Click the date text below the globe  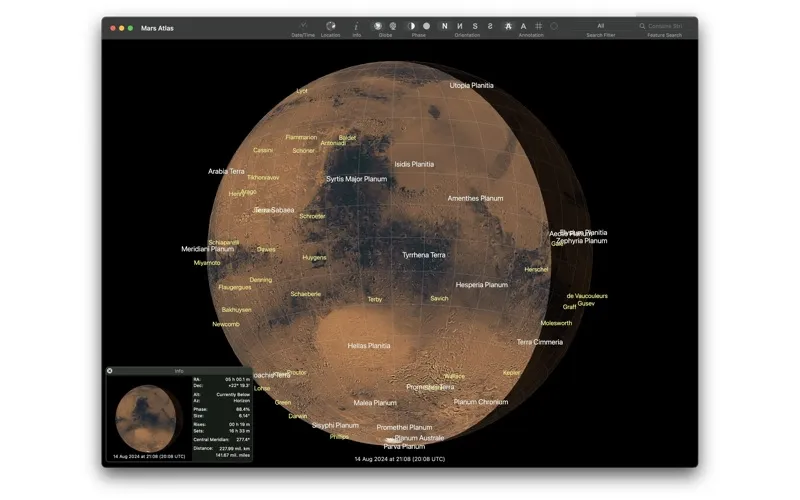point(399,459)
